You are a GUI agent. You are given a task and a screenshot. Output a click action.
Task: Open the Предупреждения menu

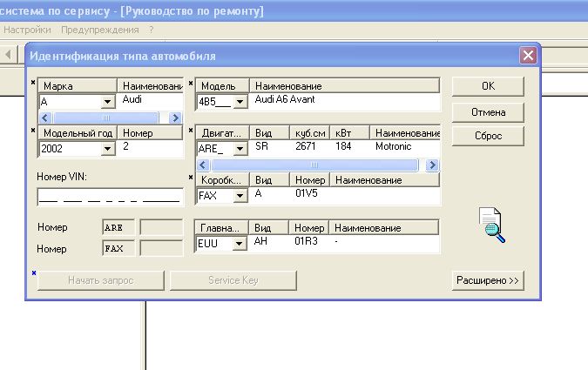click(x=99, y=30)
